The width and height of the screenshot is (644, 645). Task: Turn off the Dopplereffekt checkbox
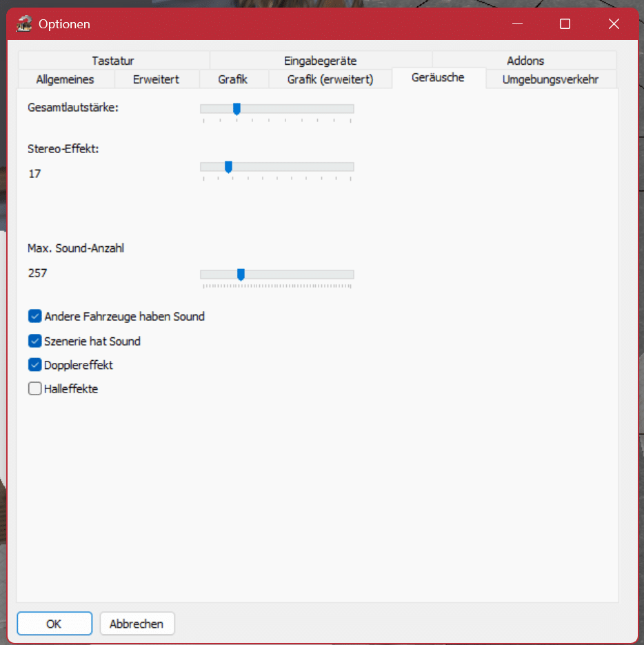tap(35, 365)
